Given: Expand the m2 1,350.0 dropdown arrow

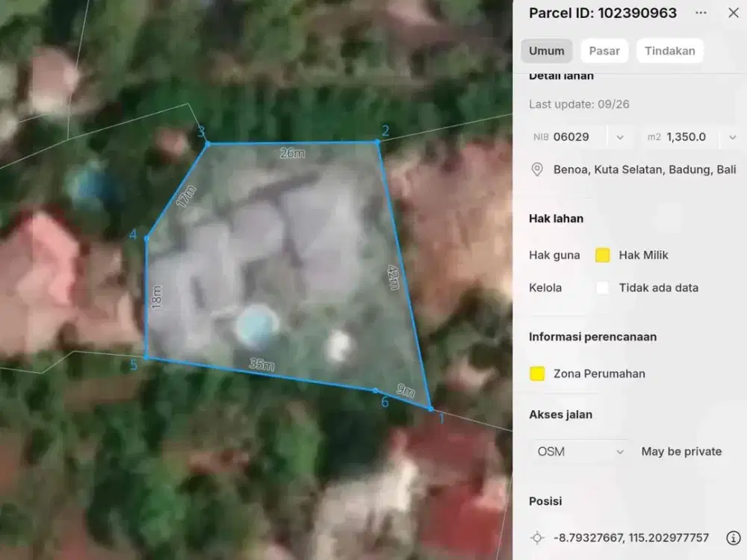Looking at the screenshot, I should click(x=732, y=137).
